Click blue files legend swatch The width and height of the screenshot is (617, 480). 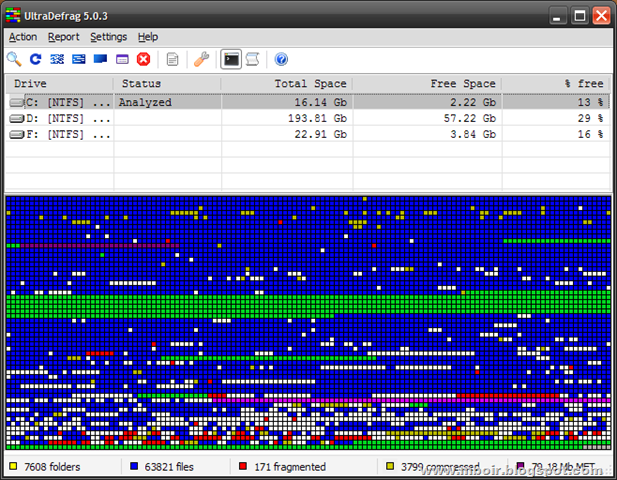[134, 466]
